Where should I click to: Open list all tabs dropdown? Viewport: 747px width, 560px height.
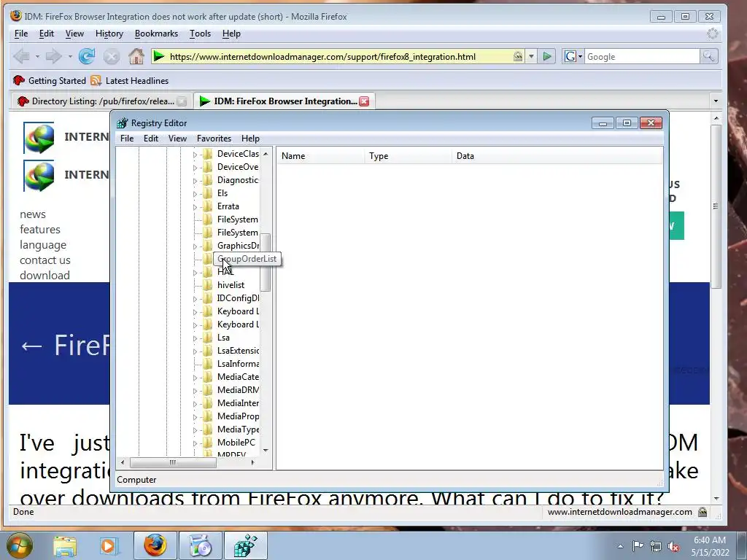(715, 101)
